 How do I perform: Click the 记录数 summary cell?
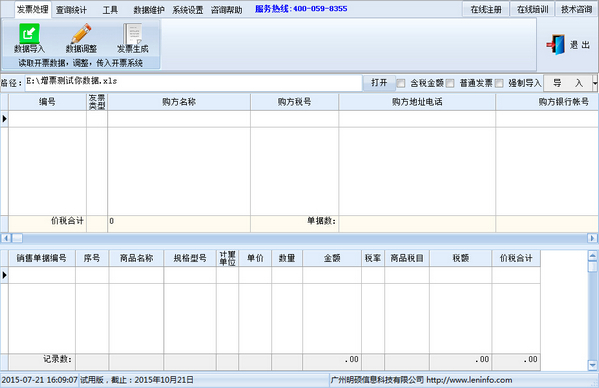(42, 362)
